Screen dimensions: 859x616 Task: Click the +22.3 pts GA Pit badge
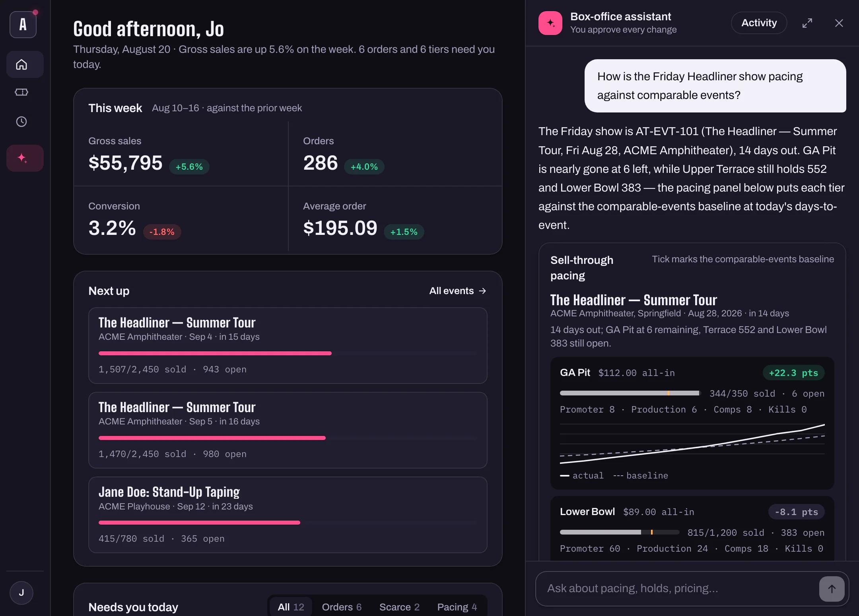coord(793,373)
